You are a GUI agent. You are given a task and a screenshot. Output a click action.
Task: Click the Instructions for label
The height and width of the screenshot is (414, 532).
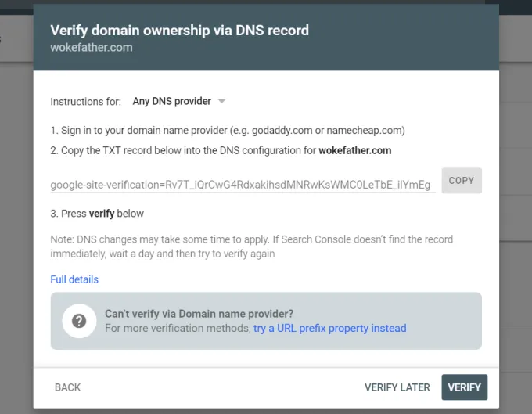tap(85, 102)
